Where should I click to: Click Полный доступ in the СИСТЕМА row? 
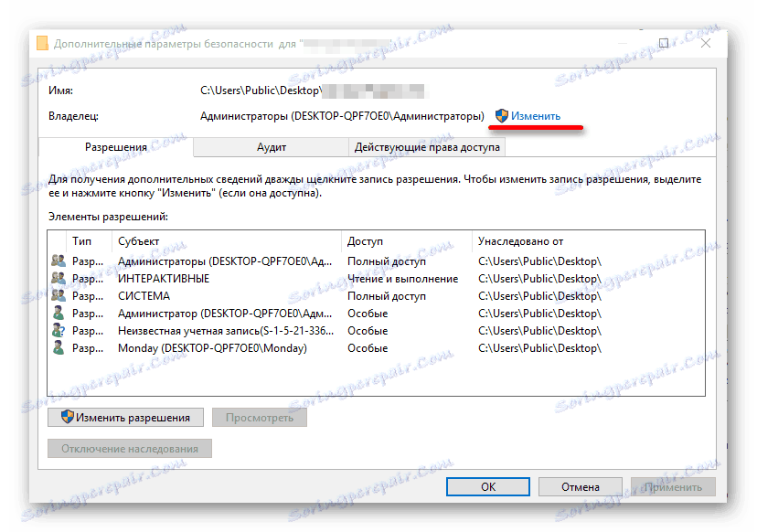[x=387, y=296]
